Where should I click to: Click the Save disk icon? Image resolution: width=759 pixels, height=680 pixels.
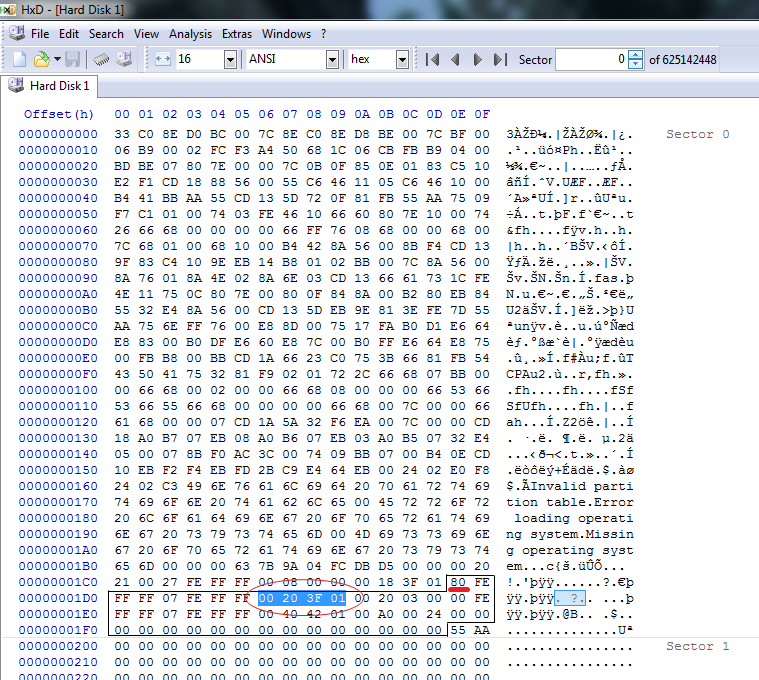[x=73, y=60]
